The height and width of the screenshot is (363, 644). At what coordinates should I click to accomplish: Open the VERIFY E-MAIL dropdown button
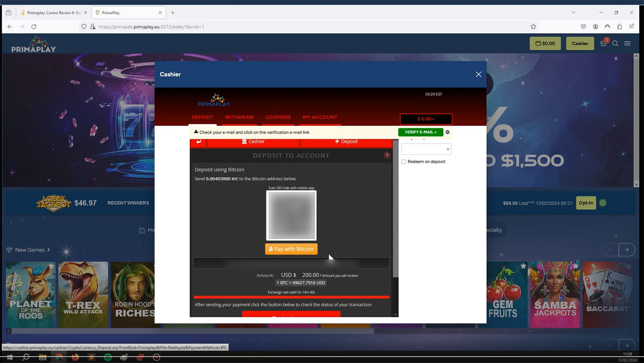pos(421,132)
